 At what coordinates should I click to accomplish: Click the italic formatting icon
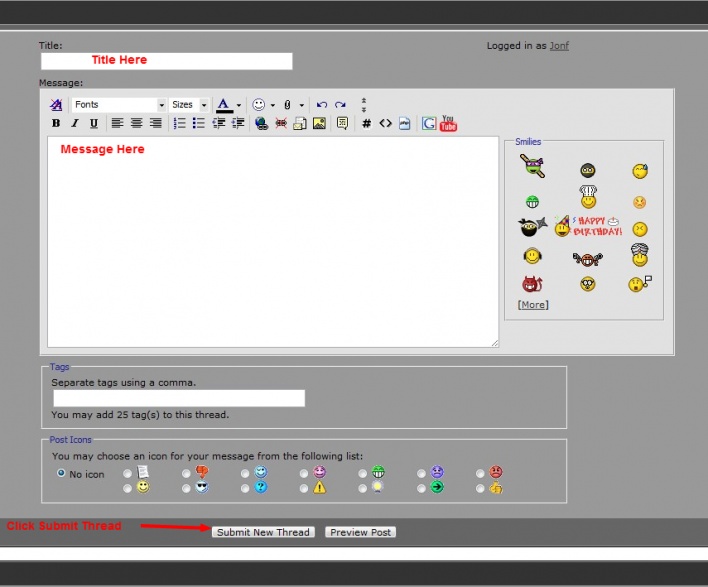[x=74, y=124]
